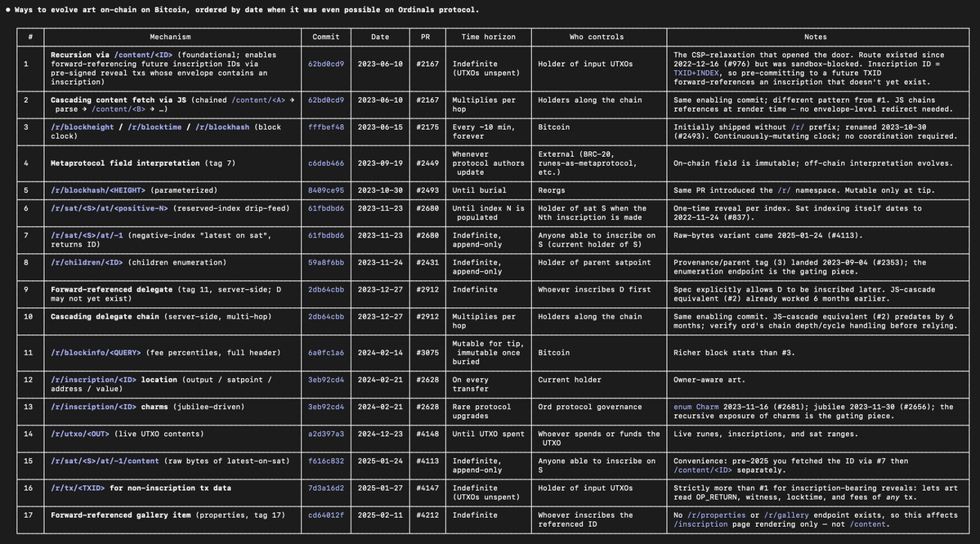Viewport: 980px width, 544px height.
Task: Click the /r/blockheight path in row 3
Action: [83, 127]
